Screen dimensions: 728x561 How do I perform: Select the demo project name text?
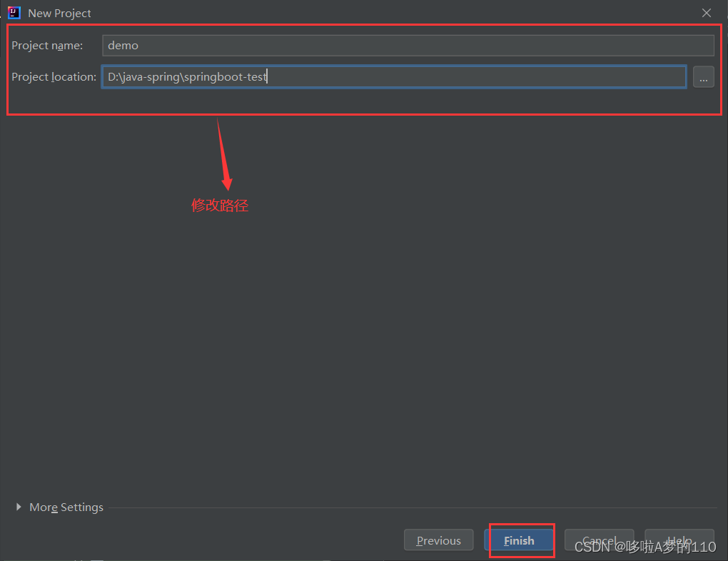click(x=122, y=45)
